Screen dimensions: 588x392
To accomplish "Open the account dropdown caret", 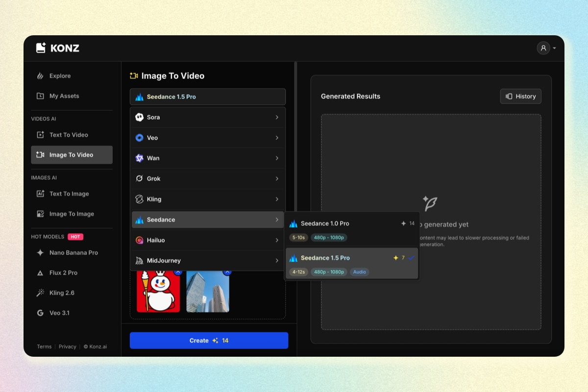I will click(554, 49).
